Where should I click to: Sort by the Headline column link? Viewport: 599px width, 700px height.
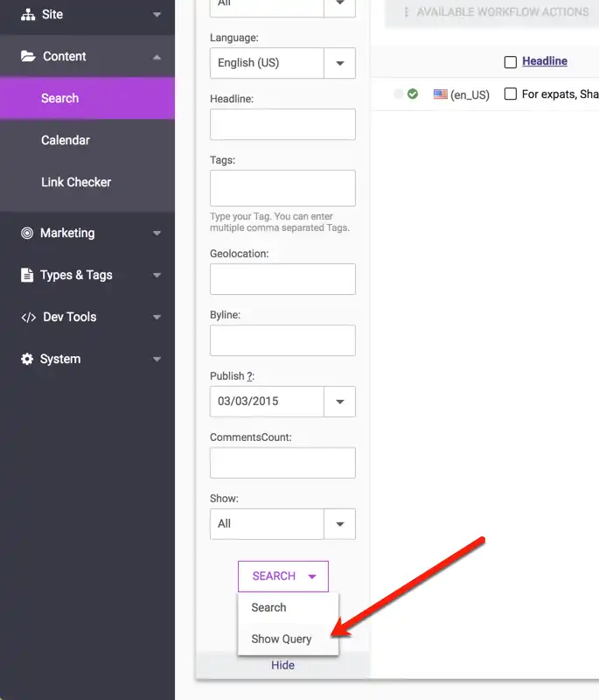[x=545, y=61]
